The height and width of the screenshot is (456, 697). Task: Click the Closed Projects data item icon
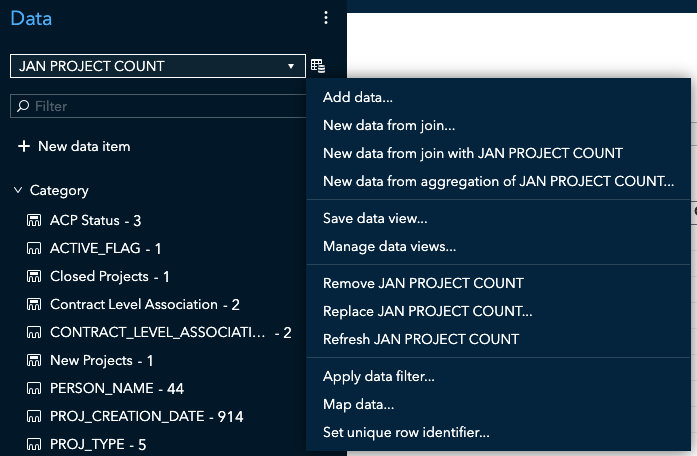(32, 276)
